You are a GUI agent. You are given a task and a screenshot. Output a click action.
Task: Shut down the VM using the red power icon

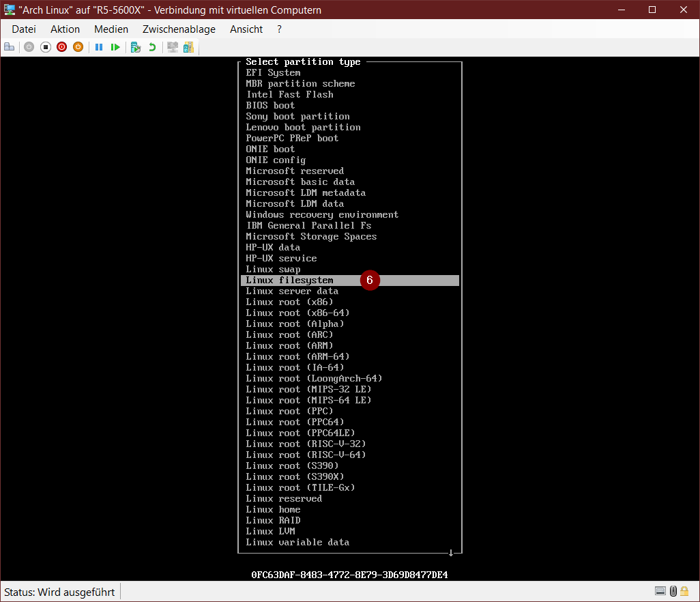tap(61, 47)
